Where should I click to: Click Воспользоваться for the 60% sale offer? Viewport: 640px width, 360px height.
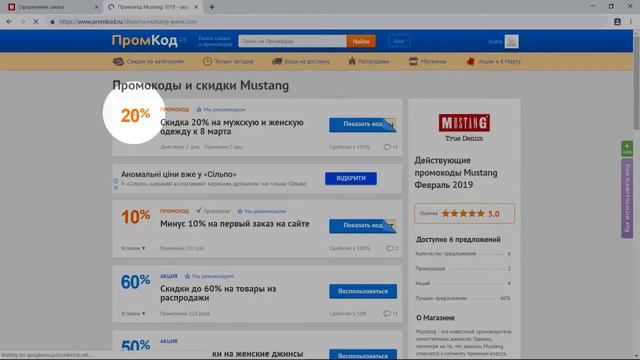click(x=363, y=291)
